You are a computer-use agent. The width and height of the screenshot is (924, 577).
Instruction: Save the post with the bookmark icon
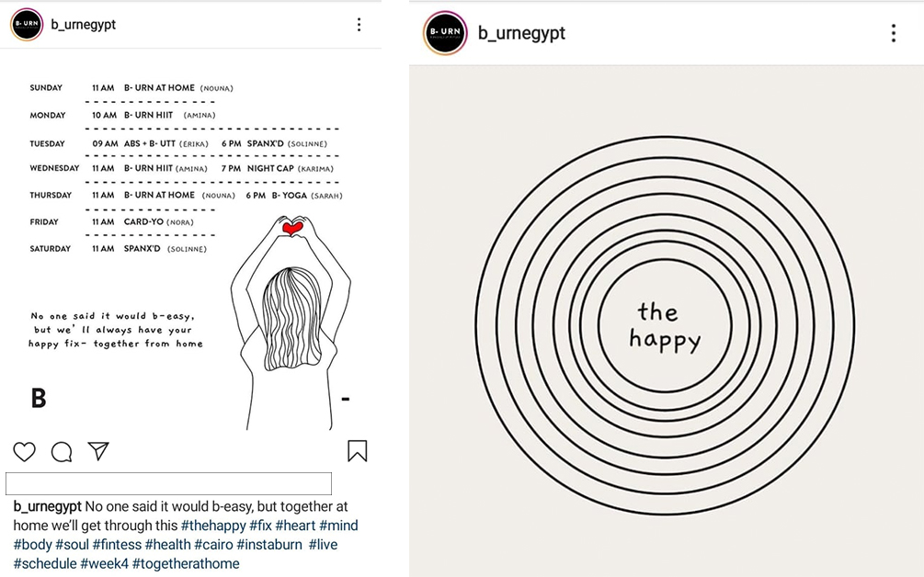357,451
